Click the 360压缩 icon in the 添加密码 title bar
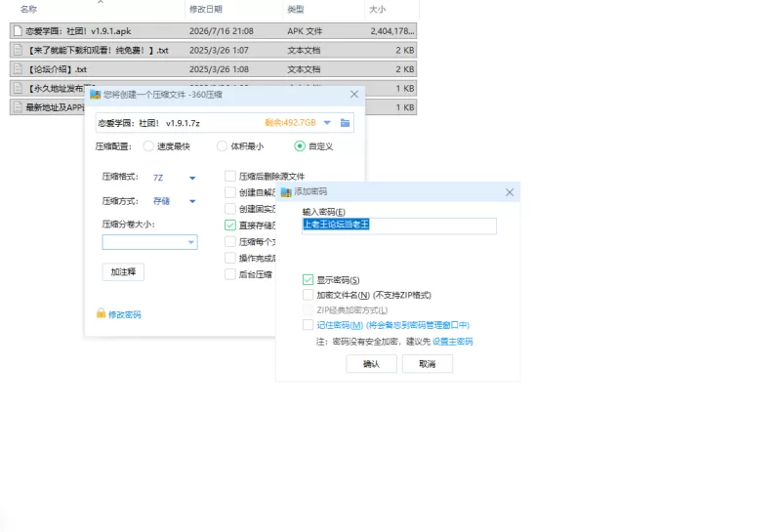This screenshot has height=532, width=781. pyautogui.click(x=286, y=191)
